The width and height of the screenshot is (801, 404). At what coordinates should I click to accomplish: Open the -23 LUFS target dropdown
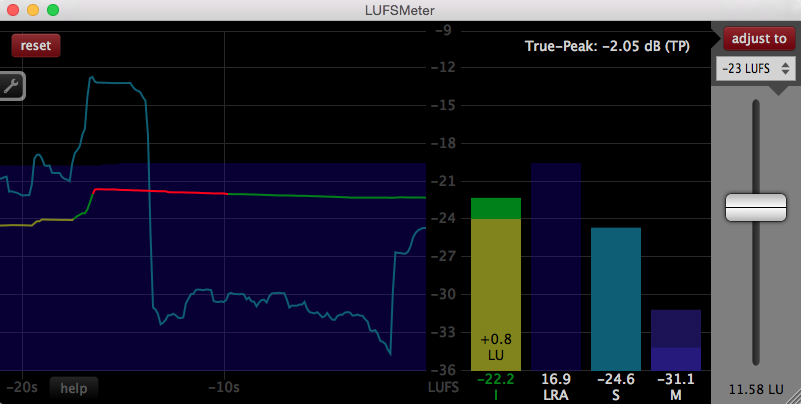(756, 68)
